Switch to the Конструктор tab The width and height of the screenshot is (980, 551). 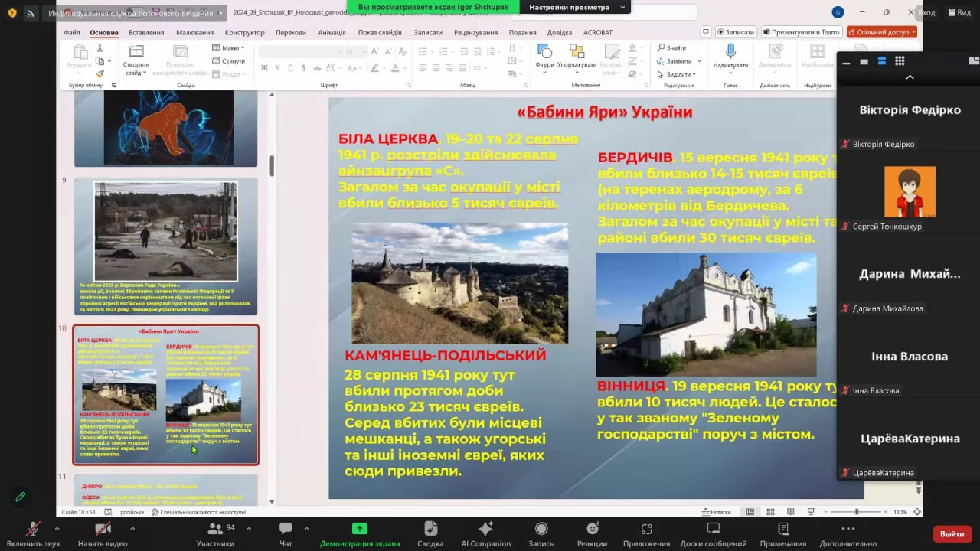[x=244, y=33]
